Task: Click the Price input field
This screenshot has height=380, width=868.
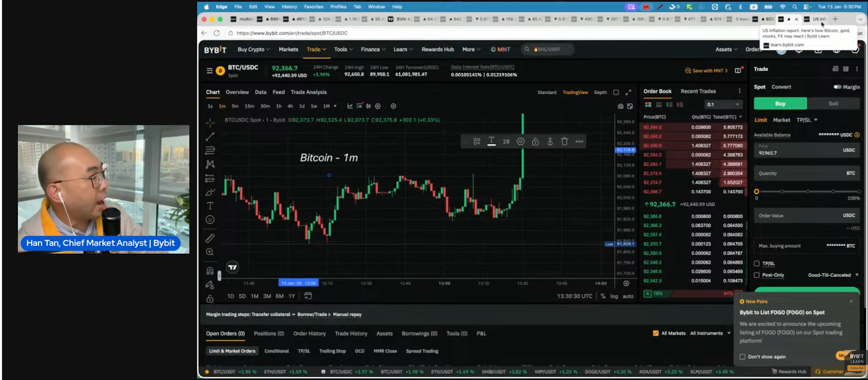Action: pos(807,150)
